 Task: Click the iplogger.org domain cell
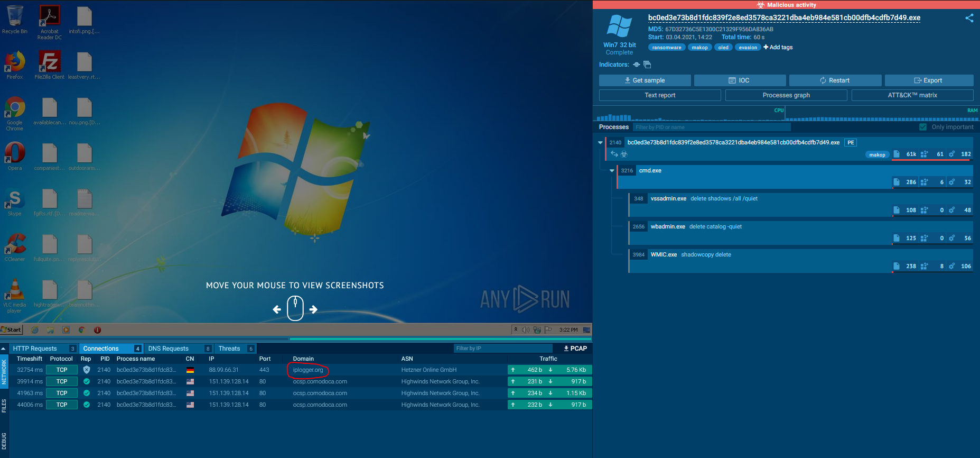click(x=308, y=370)
